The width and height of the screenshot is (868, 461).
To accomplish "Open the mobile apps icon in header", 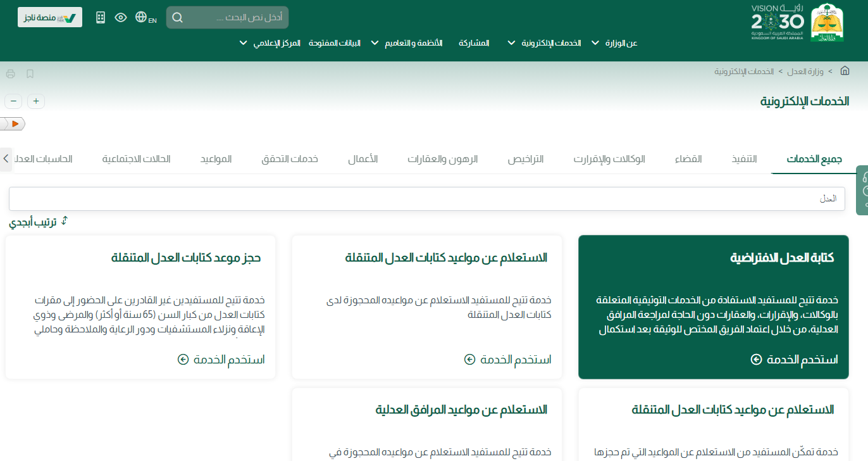I will [101, 17].
